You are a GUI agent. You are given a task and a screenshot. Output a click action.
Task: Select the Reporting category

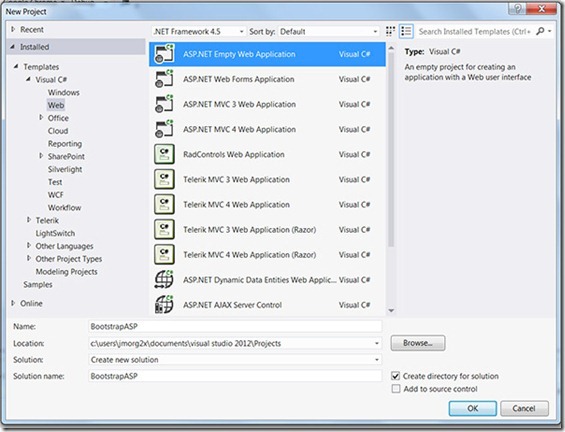point(65,143)
